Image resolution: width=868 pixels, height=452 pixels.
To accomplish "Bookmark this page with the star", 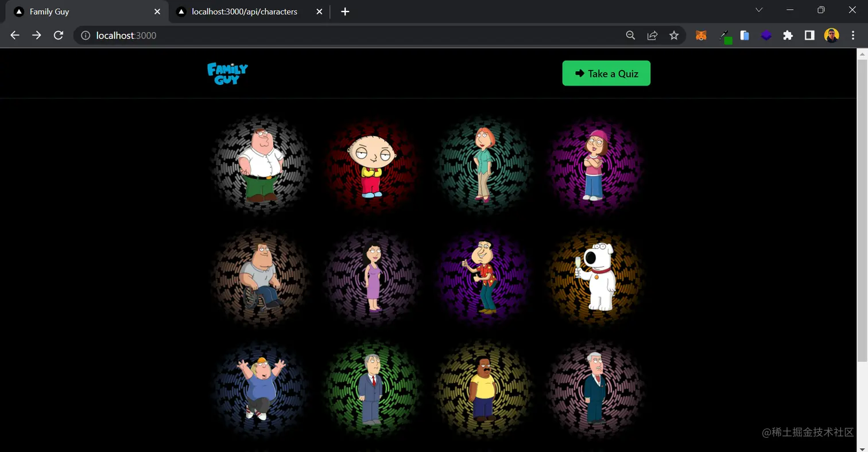I will click(674, 36).
